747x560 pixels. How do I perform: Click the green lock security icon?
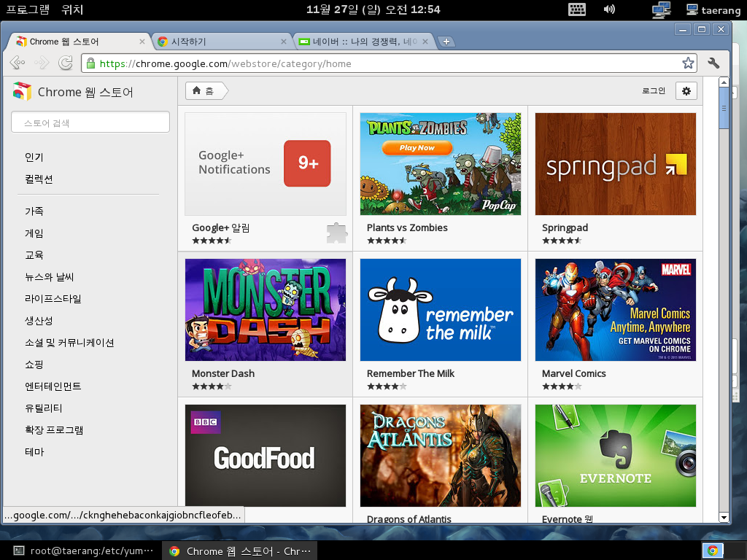point(90,63)
